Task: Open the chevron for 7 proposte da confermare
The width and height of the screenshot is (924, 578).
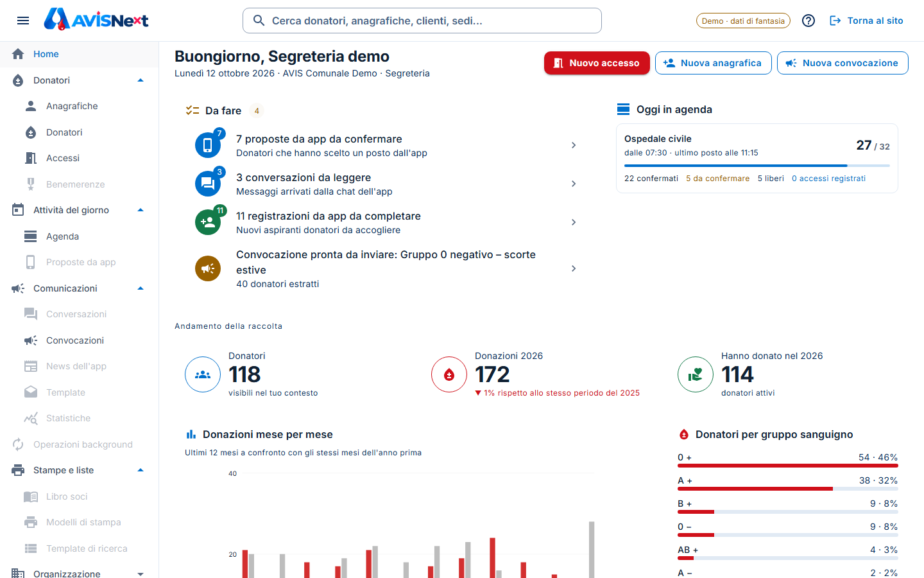Action: [x=574, y=145]
